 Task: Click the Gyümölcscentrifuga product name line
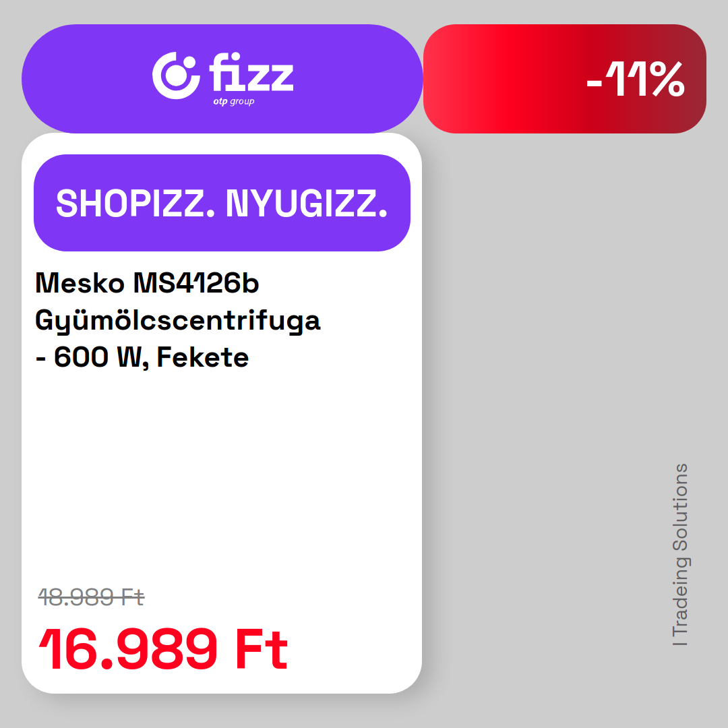(x=177, y=321)
